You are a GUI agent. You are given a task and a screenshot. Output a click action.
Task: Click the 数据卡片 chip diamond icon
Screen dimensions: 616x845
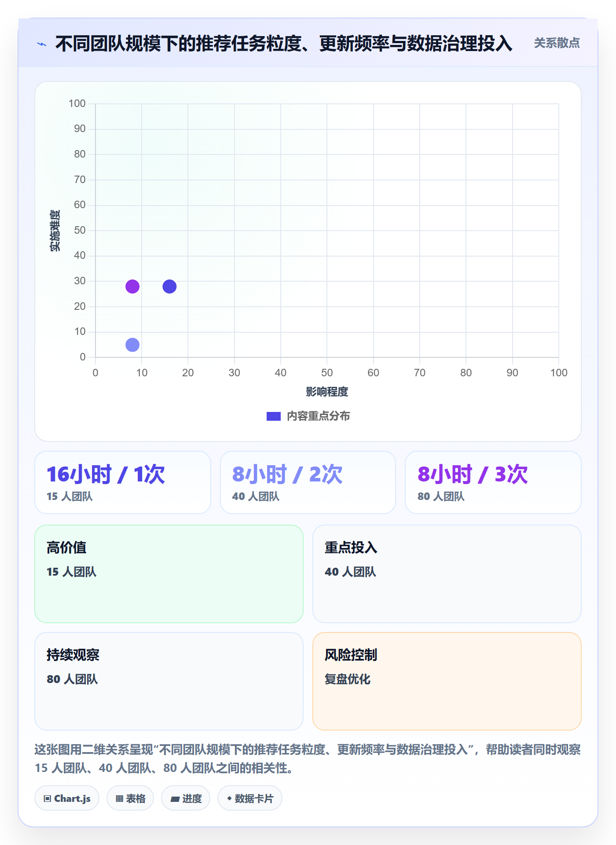coord(229,798)
